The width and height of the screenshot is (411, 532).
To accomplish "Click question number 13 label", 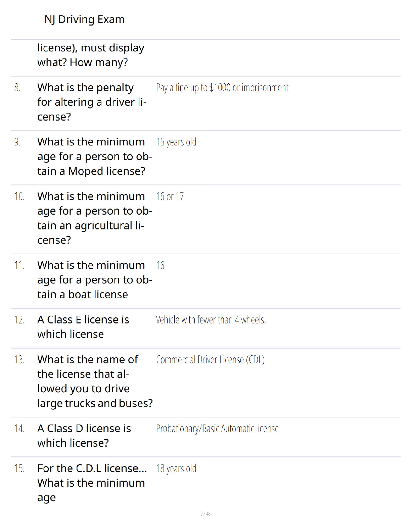I will (x=19, y=360).
